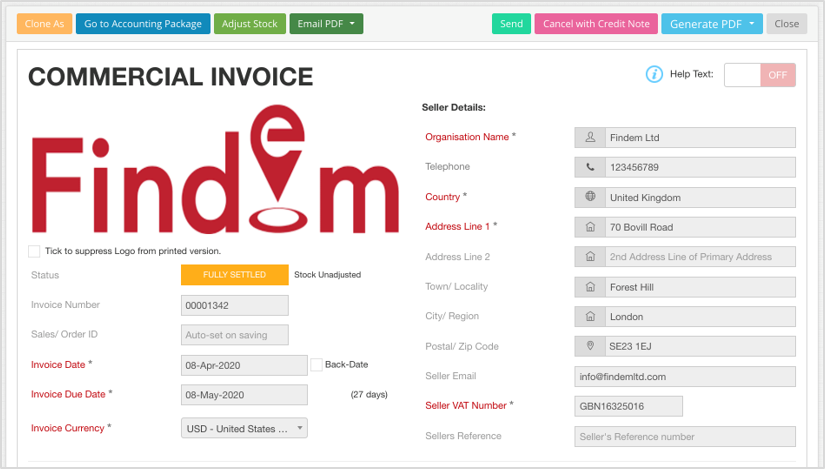Image resolution: width=825 pixels, height=469 pixels.
Task: Click the building icon beside City/Region field
Action: (x=590, y=316)
